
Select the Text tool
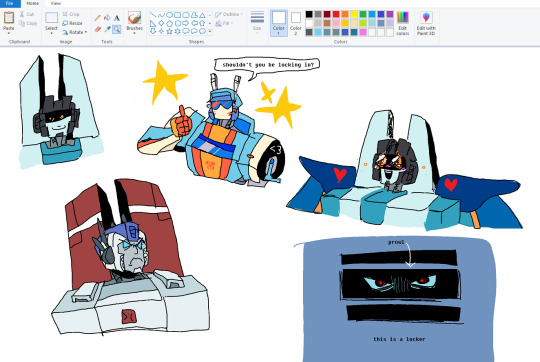click(117, 18)
